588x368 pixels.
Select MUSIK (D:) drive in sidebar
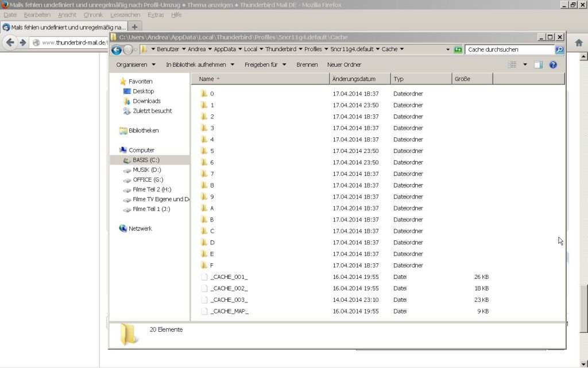coord(146,170)
